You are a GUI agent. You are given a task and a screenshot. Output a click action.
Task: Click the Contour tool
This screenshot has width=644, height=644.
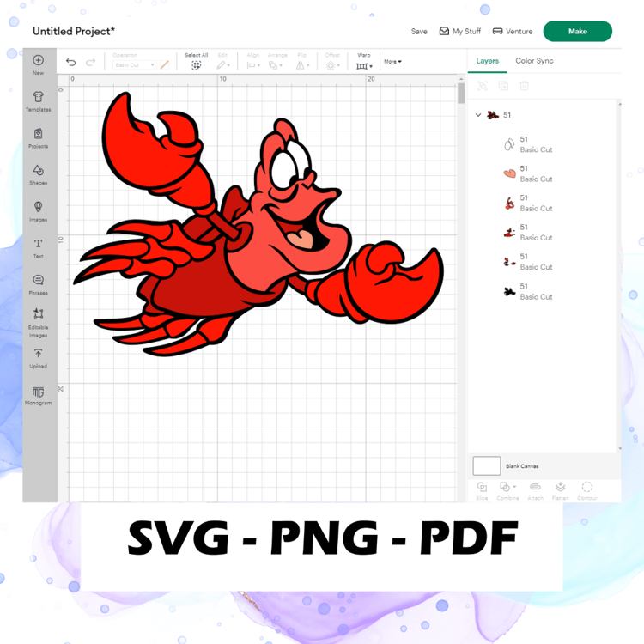(587, 491)
